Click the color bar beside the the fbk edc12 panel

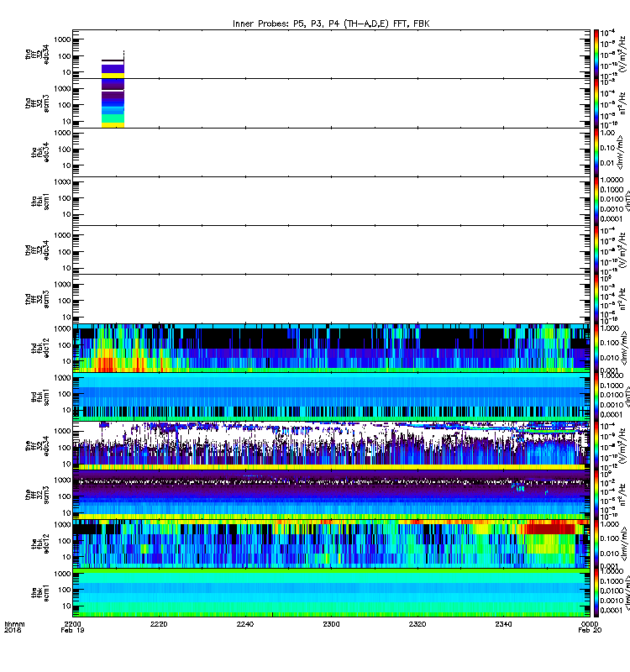596,543
